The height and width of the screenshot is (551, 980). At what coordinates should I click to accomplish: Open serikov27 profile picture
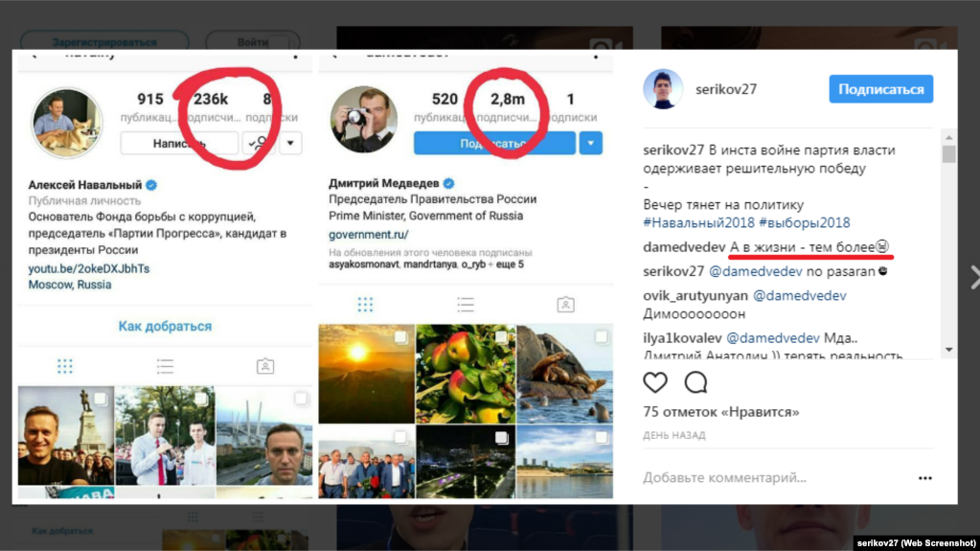[663, 89]
